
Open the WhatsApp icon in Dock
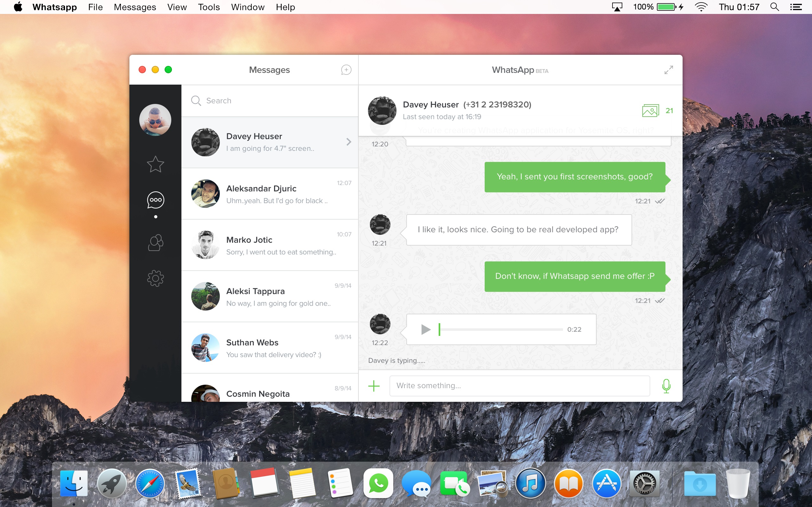[378, 483]
